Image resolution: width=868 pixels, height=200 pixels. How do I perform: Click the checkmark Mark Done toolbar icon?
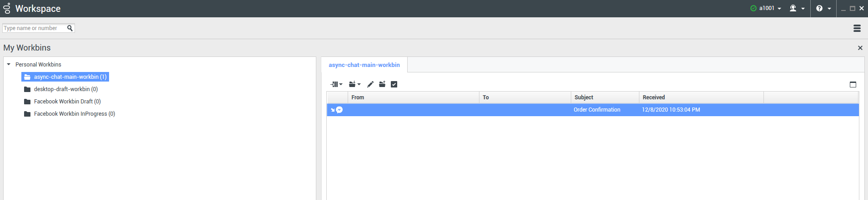tap(394, 84)
